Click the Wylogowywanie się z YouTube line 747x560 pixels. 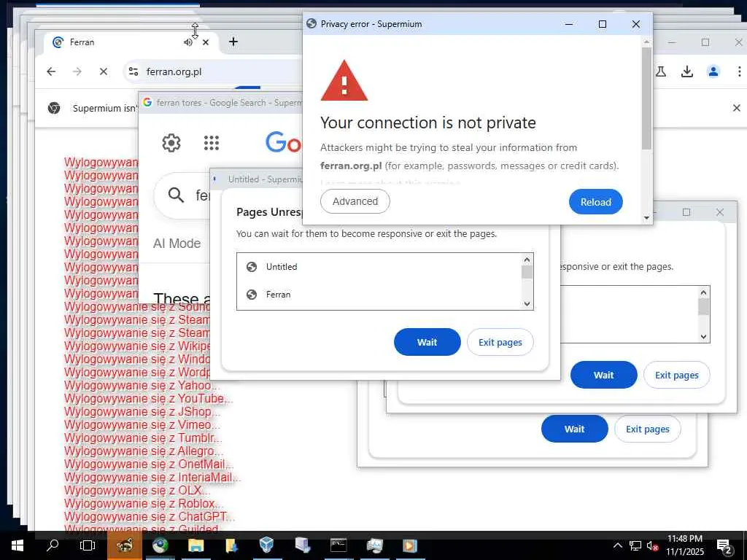(149, 399)
